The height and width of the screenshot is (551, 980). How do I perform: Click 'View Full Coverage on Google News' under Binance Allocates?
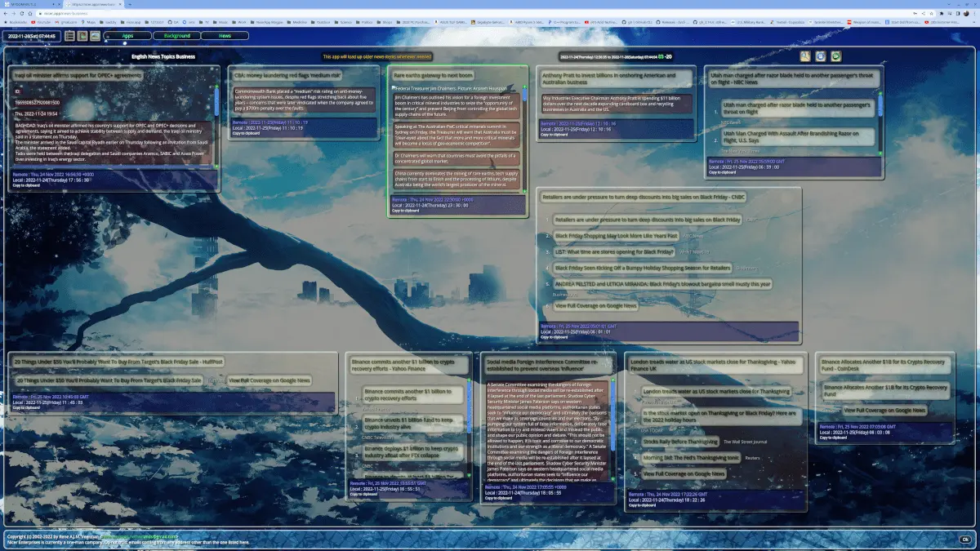coord(885,410)
